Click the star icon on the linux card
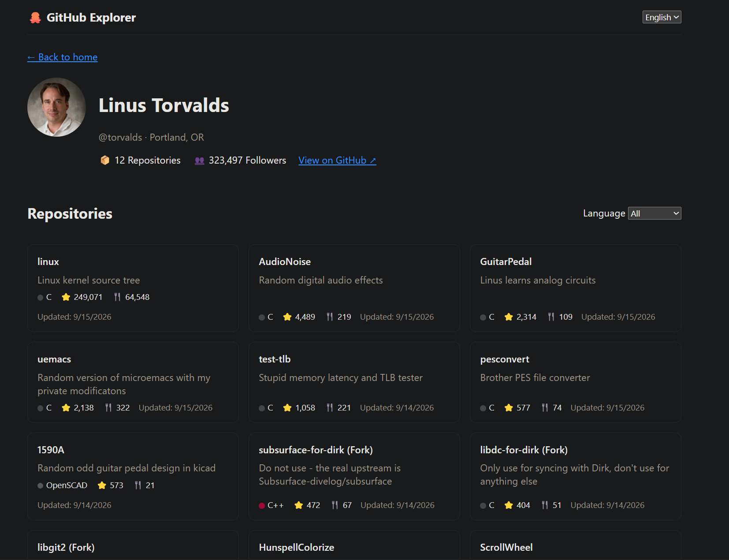Image resolution: width=729 pixels, height=560 pixels. tap(66, 297)
